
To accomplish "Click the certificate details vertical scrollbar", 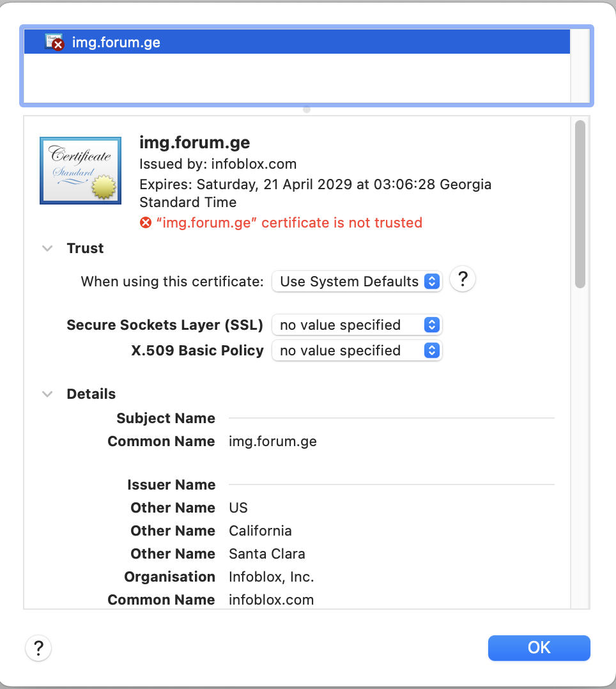I will 580,205.
